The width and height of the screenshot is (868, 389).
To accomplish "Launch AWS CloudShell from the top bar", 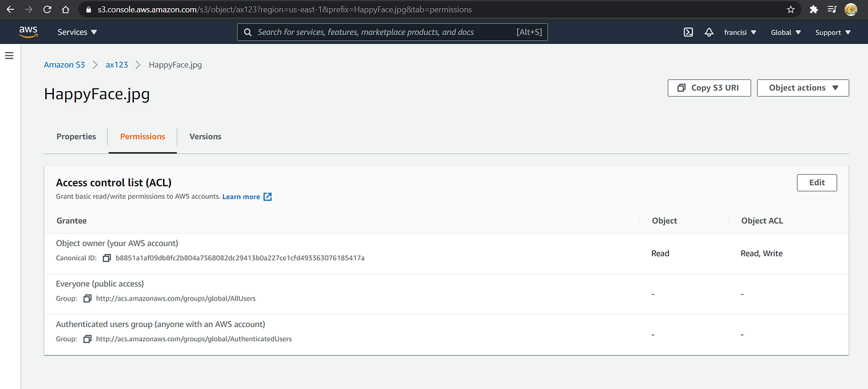I will click(x=688, y=32).
